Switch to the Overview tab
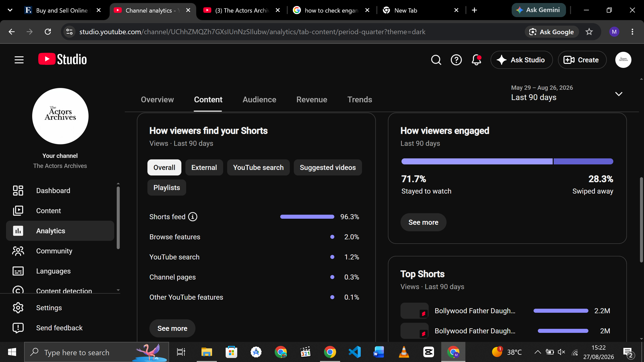644x362 pixels. (x=157, y=100)
